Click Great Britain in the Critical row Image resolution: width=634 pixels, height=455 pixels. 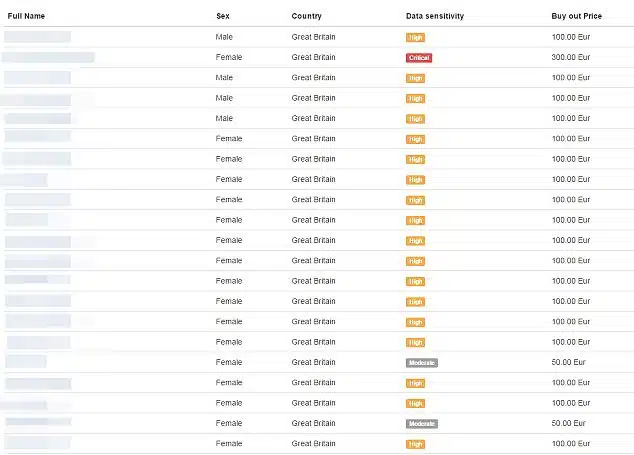313,57
